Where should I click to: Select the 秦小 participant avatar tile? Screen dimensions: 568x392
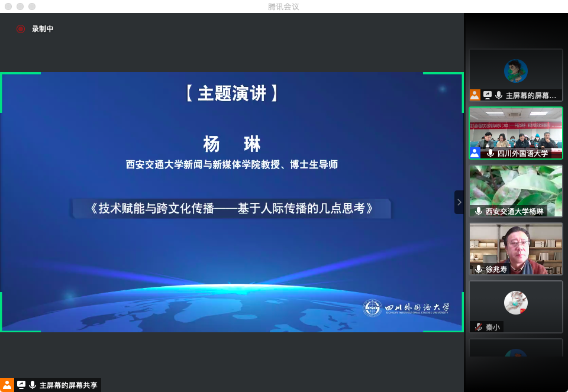(x=515, y=302)
